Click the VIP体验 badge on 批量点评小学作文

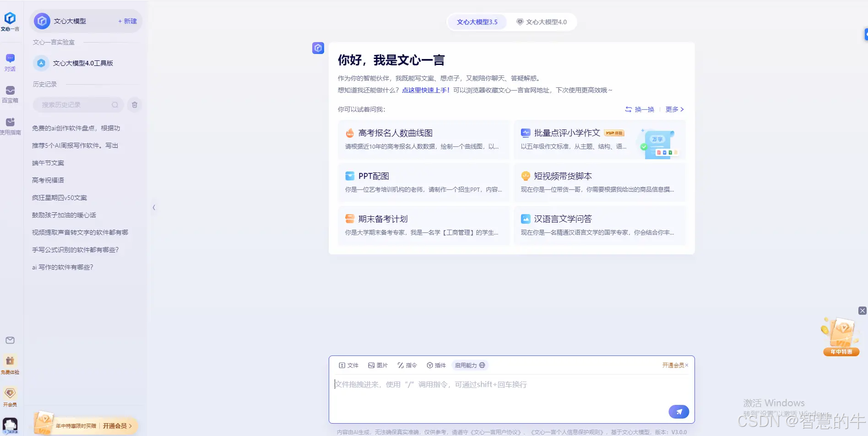pyautogui.click(x=614, y=133)
